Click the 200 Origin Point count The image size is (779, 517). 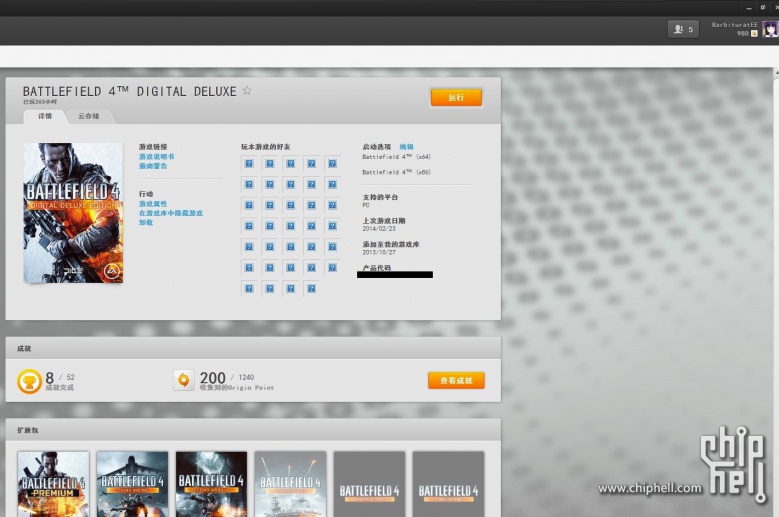(x=213, y=377)
